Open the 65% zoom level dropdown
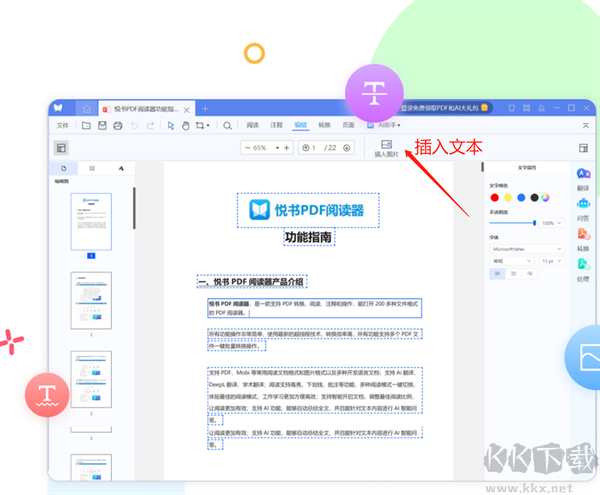Viewport: 600px width, 495px height. coord(277,148)
